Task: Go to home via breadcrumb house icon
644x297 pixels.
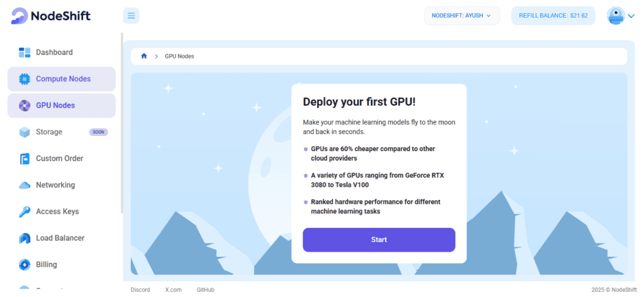Action: click(x=144, y=56)
